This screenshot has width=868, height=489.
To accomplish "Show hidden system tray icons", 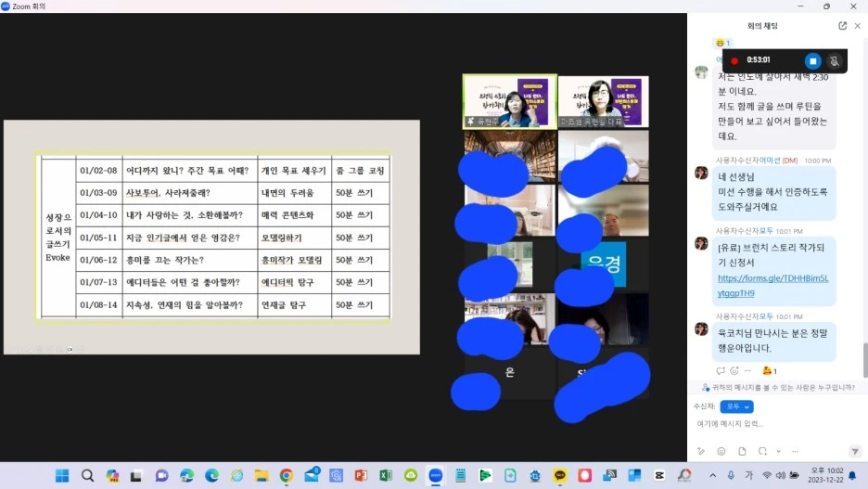I will tap(713, 476).
